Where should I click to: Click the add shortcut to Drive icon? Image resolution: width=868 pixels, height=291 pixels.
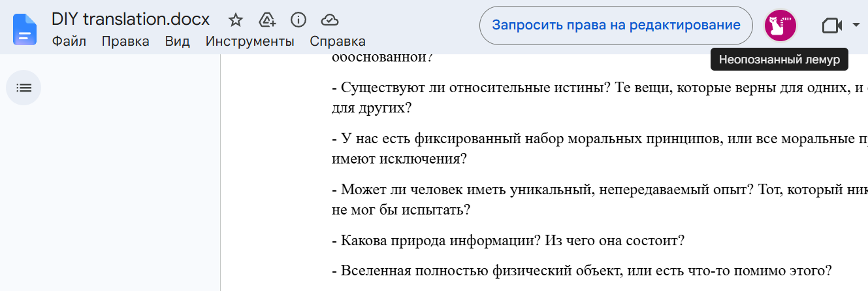(x=267, y=20)
